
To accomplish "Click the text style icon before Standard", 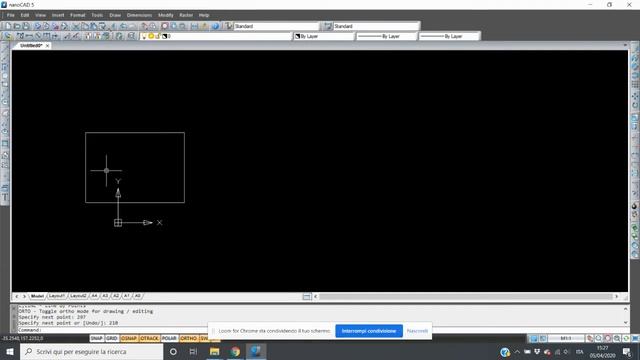I will click(229, 26).
